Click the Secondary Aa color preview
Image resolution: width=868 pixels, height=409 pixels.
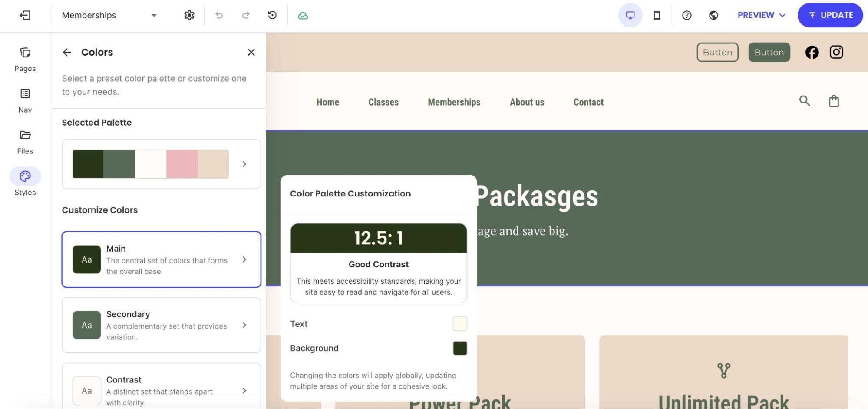pyautogui.click(x=87, y=325)
